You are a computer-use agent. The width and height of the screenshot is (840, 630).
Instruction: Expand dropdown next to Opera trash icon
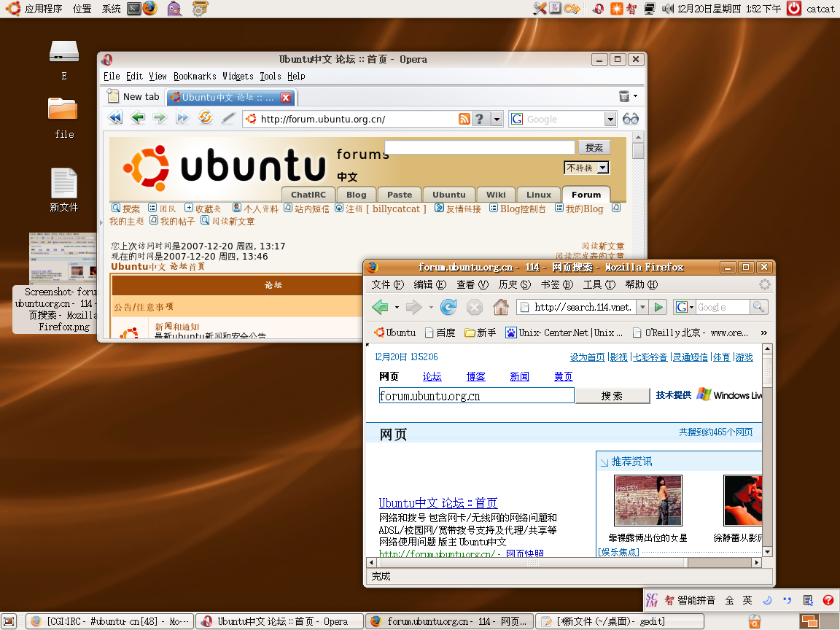(636, 96)
